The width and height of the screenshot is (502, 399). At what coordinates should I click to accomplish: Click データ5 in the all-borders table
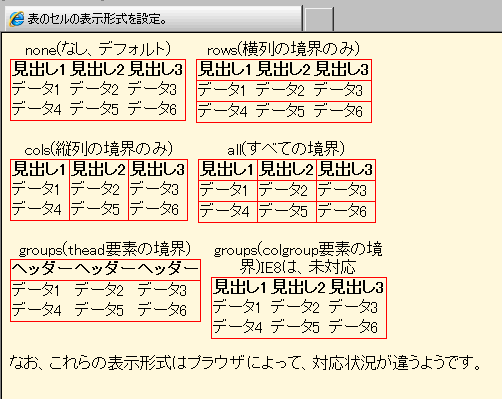click(x=283, y=211)
